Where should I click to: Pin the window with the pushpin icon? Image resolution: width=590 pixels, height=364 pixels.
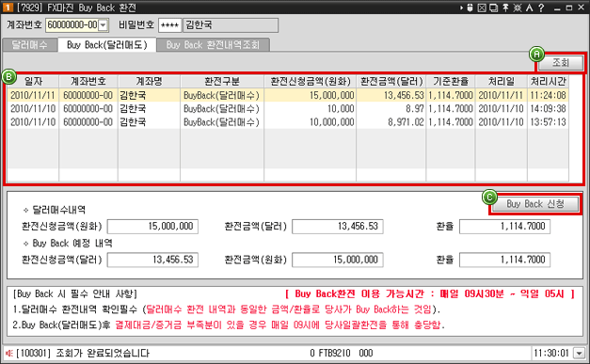[x=505, y=8]
